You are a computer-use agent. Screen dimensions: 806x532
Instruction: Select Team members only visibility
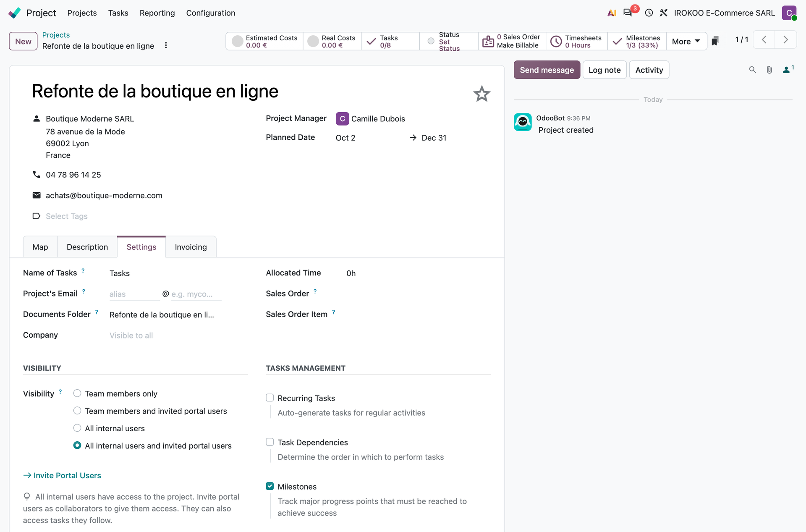77,393
